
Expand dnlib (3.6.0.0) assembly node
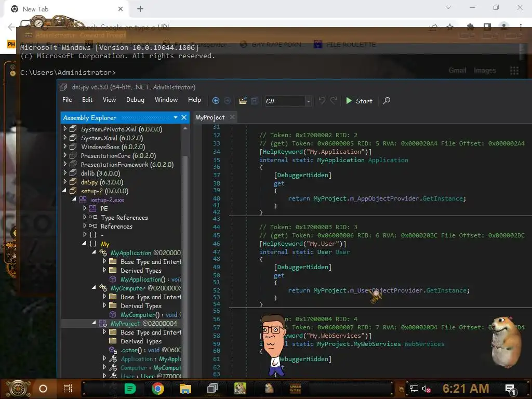(x=65, y=172)
